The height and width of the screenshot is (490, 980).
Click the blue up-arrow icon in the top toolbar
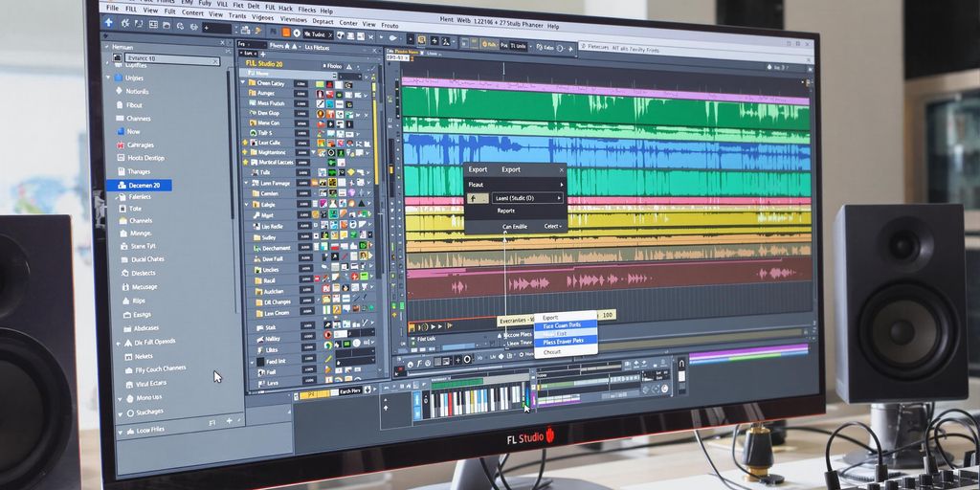(108, 21)
